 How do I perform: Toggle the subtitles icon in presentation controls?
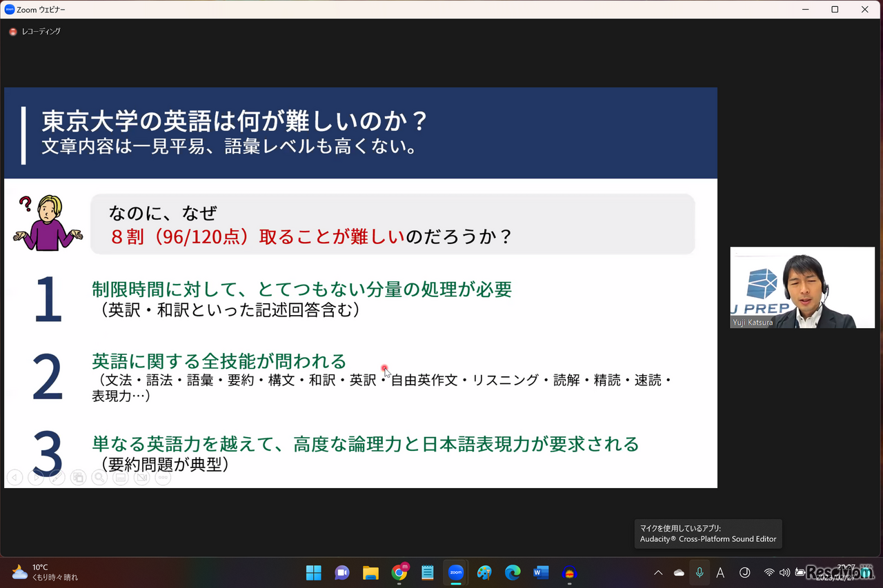click(120, 477)
